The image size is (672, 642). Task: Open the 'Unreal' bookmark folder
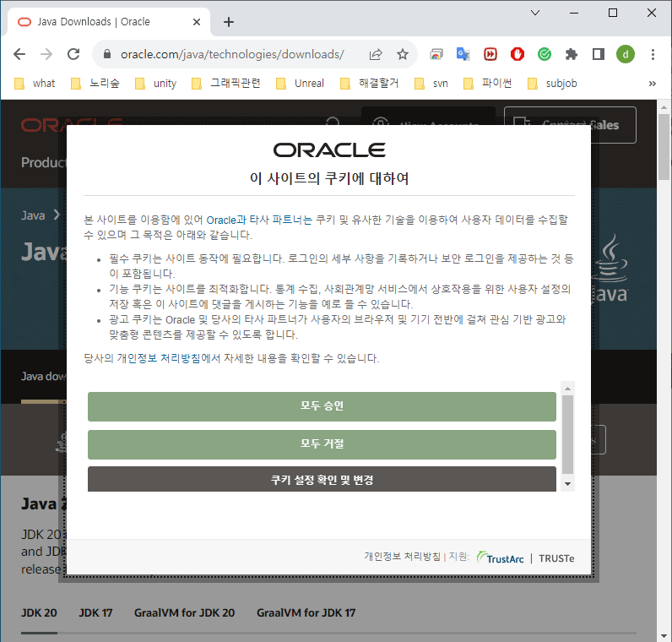coord(301,83)
